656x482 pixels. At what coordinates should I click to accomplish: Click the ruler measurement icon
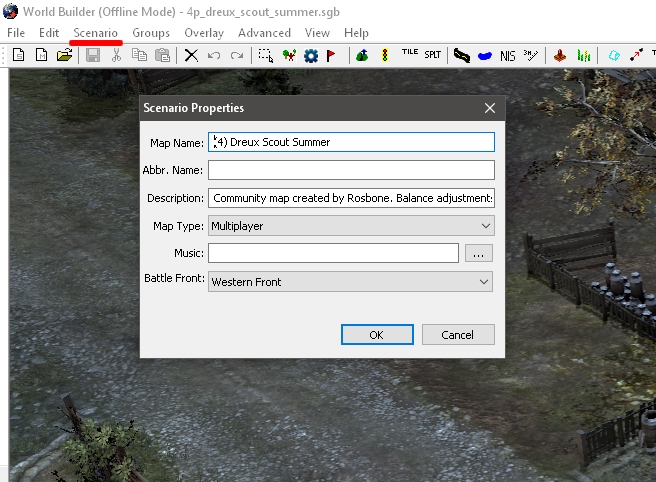pyautogui.click(x=530, y=55)
